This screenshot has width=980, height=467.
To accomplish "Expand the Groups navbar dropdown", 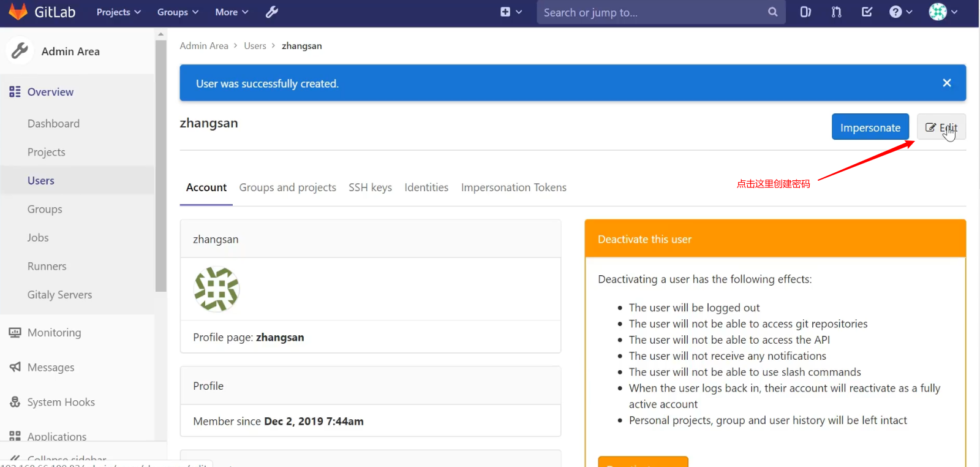I will (178, 12).
